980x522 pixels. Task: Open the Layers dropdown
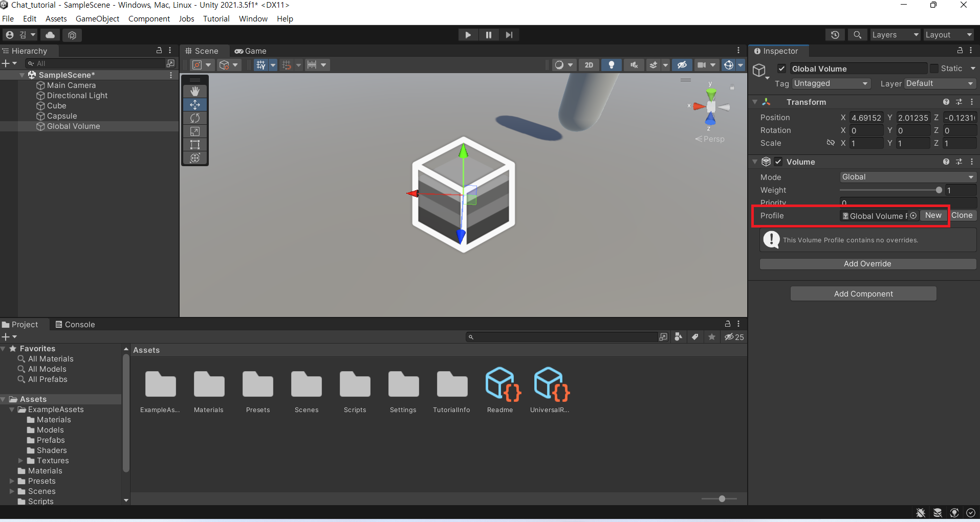895,35
